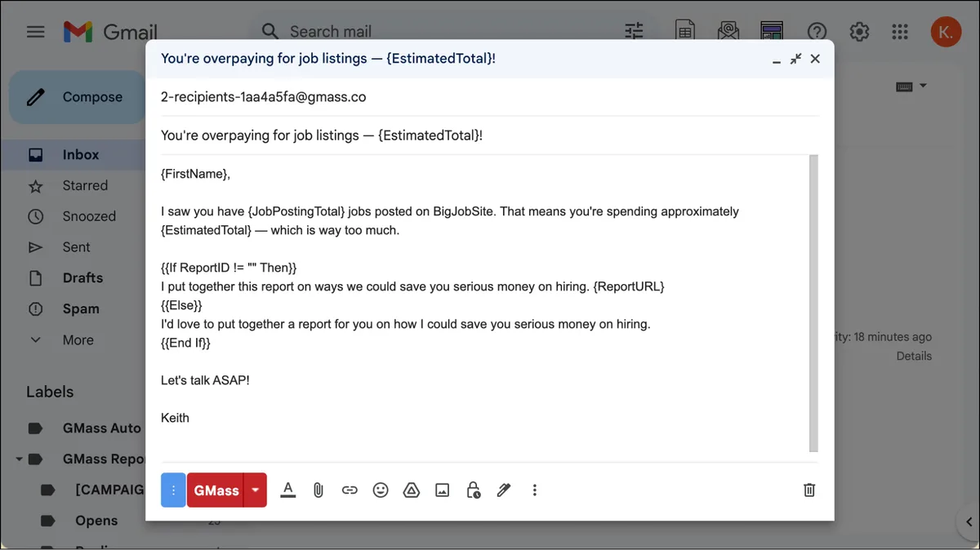
Task: Open the main menu hamburger icon
Action: (x=35, y=32)
